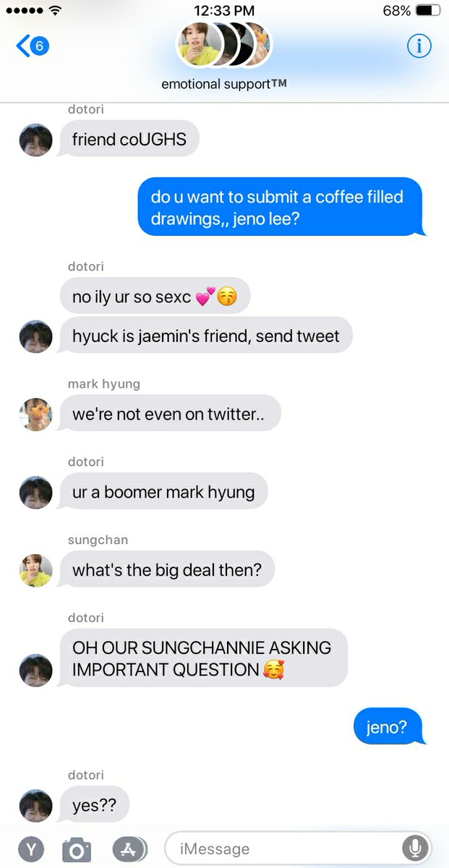
Task: Select the 'ur a boomer mark hyung' bubble
Action: click(x=163, y=492)
